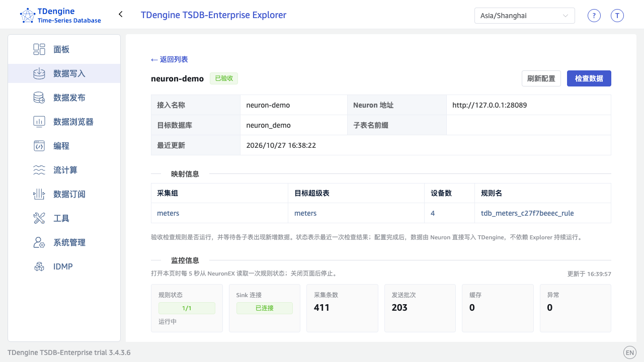Screen dimensions: 644x362
Task: Click the neuron_demo target database value
Action: 268,125
